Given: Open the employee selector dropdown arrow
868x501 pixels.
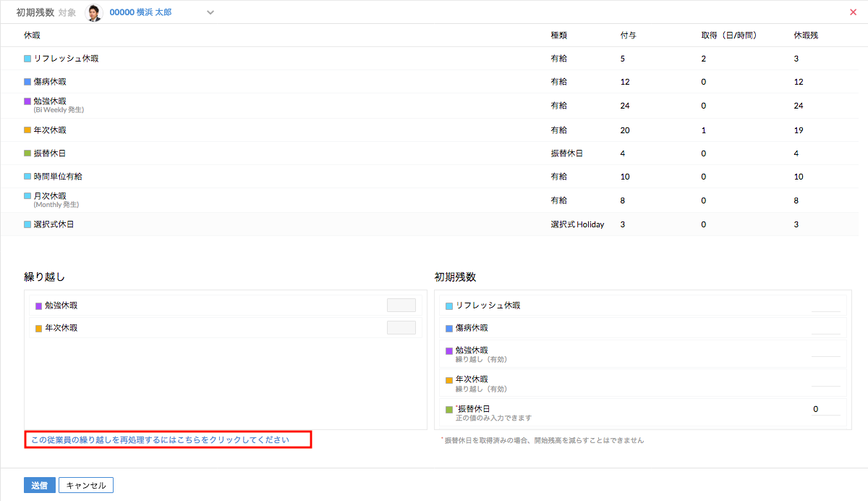Looking at the screenshot, I should (210, 12).
